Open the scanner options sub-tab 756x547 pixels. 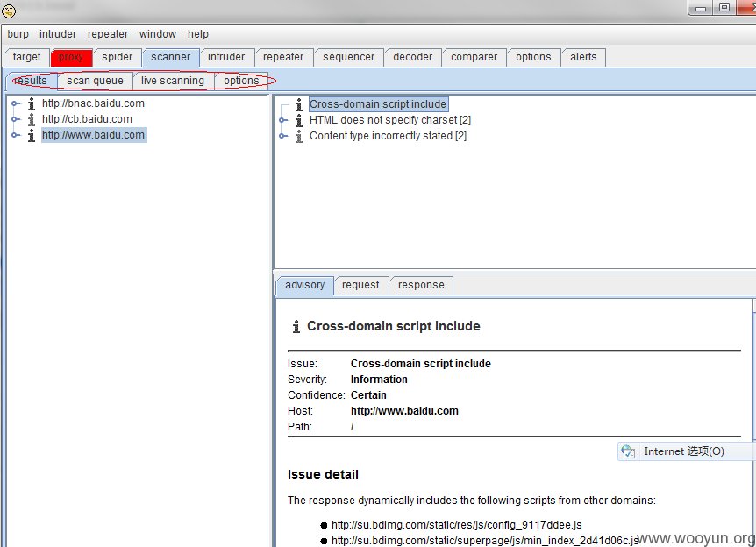click(x=241, y=81)
